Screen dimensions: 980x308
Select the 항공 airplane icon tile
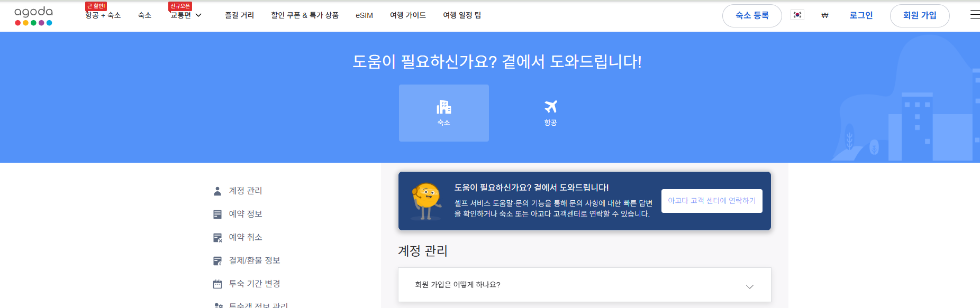pyautogui.click(x=550, y=113)
